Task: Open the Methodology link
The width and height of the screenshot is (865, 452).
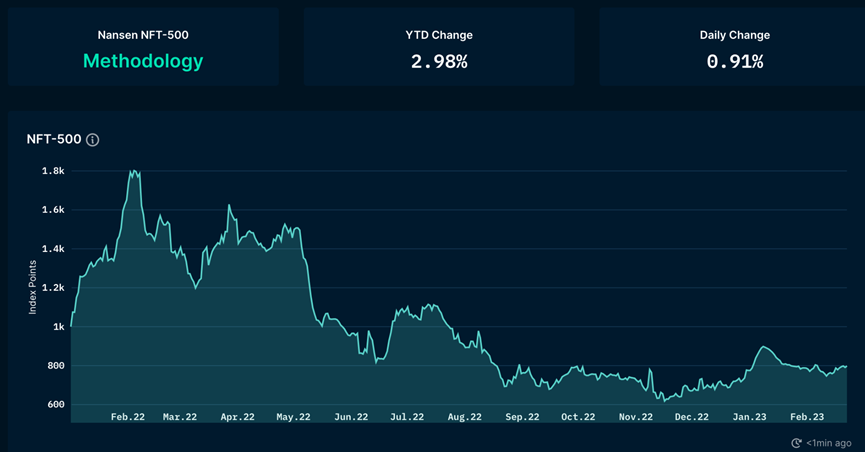Action: [143, 61]
